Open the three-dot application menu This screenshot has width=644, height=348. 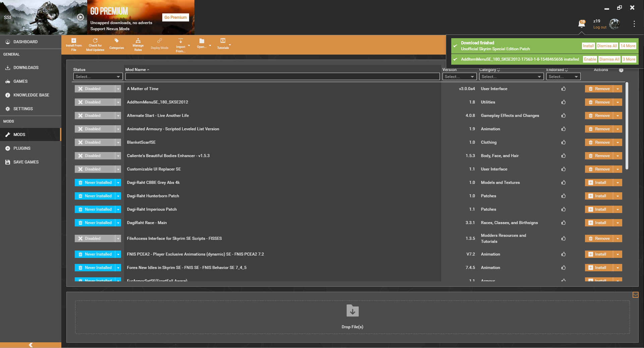click(634, 24)
